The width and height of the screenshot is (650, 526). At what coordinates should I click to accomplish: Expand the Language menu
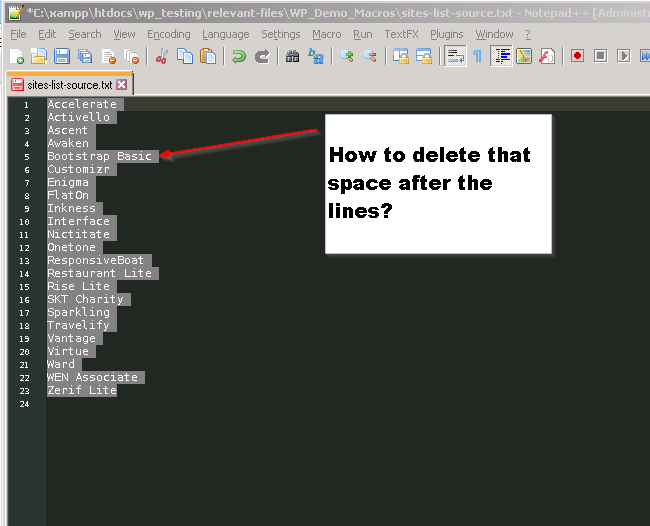(225, 34)
